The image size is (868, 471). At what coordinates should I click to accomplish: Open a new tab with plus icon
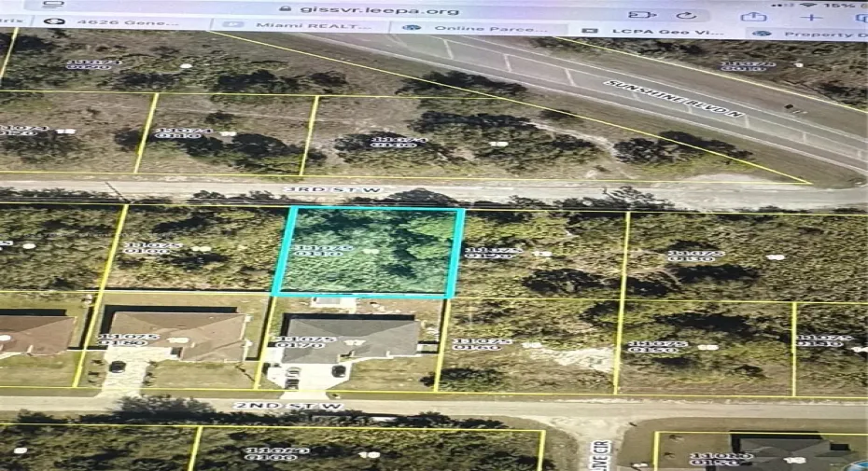point(810,16)
